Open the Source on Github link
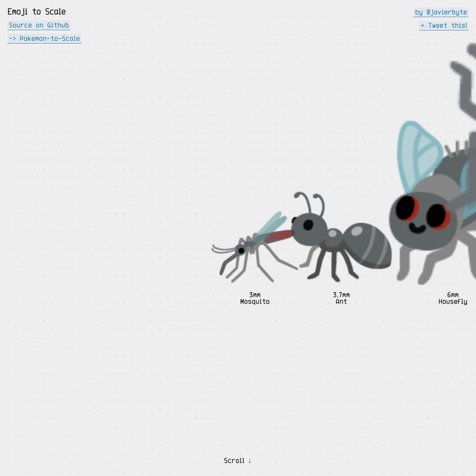The image size is (476, 476). click(x=39, y=25)
